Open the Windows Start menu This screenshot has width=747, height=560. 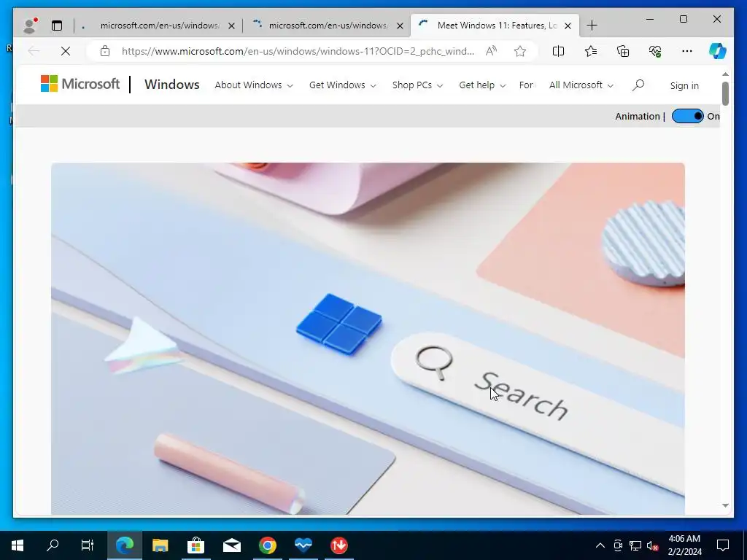(18, 545)
